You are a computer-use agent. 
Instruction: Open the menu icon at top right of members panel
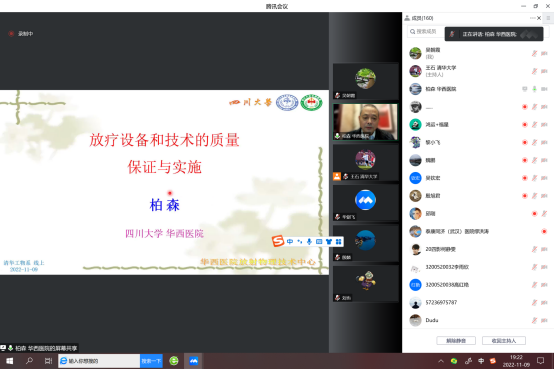(x=548, y=18)
